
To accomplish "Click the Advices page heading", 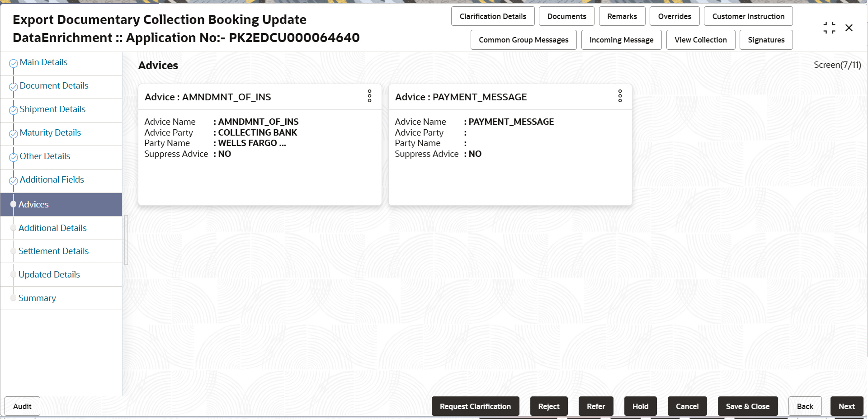I will pyautogui.click(x=158, y=66).
